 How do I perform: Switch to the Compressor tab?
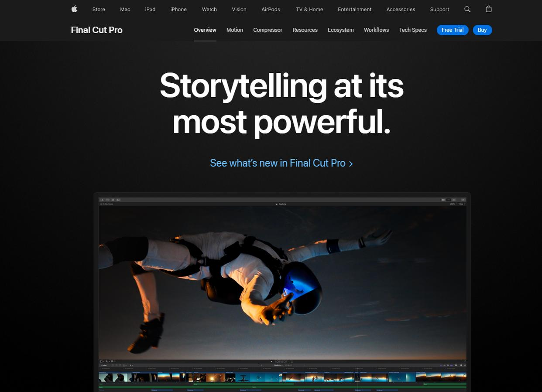click(x=268, y=30)
